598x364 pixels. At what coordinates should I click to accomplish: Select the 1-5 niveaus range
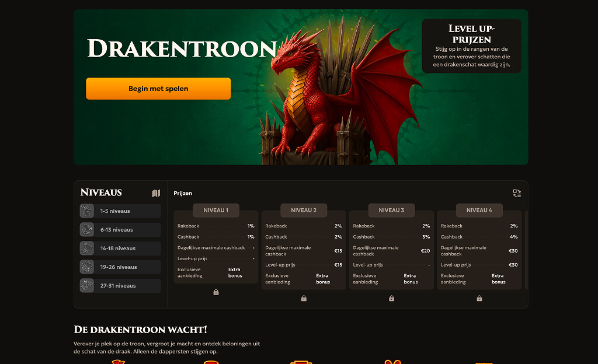(x=120, y=211)
